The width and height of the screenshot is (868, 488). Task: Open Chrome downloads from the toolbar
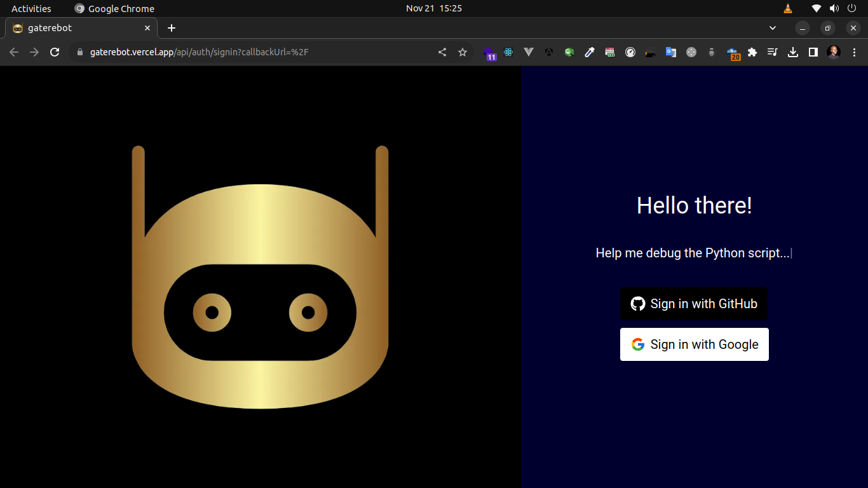pos(793,52)
